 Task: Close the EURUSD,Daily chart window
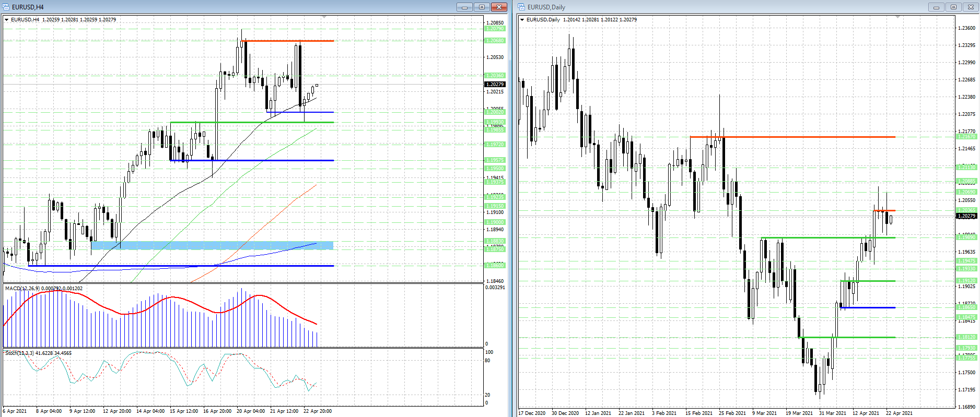971,7
